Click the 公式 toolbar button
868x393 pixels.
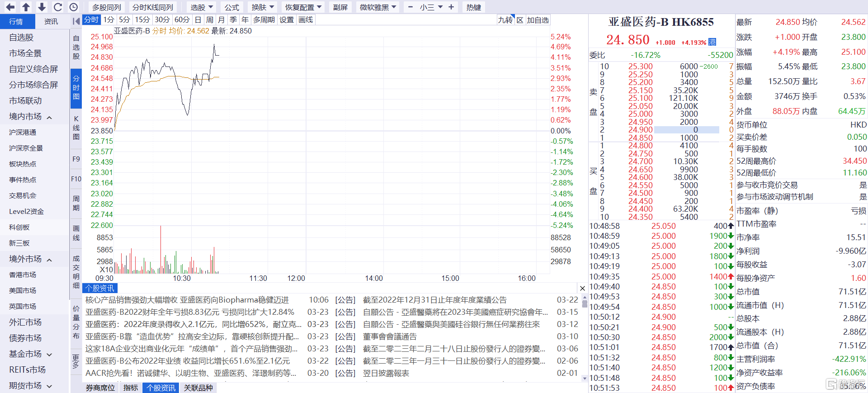coord(232,7)
